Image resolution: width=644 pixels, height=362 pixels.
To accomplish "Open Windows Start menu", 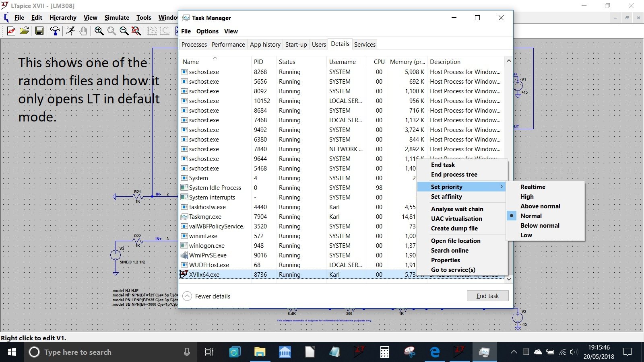I will (12, 352).
